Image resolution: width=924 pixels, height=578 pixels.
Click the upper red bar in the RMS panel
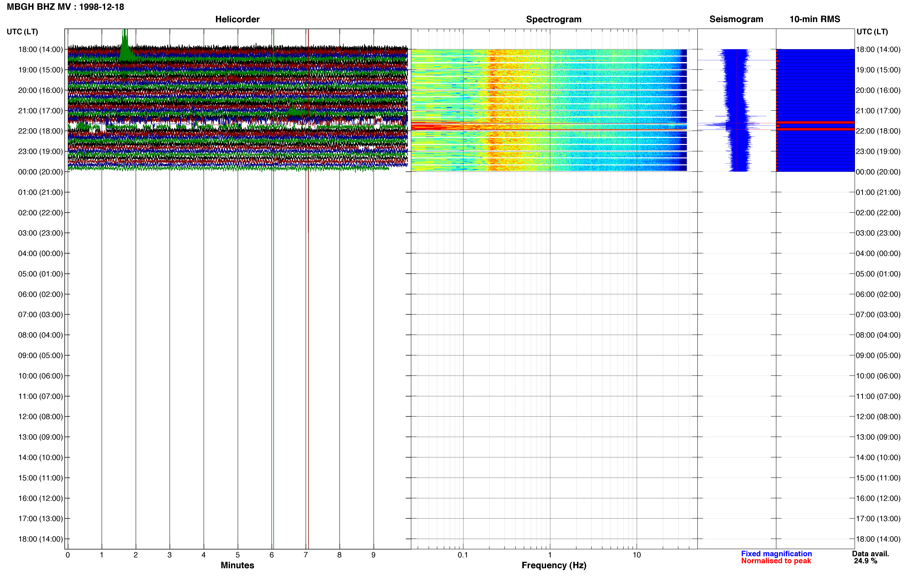click(x=816, y=123)
